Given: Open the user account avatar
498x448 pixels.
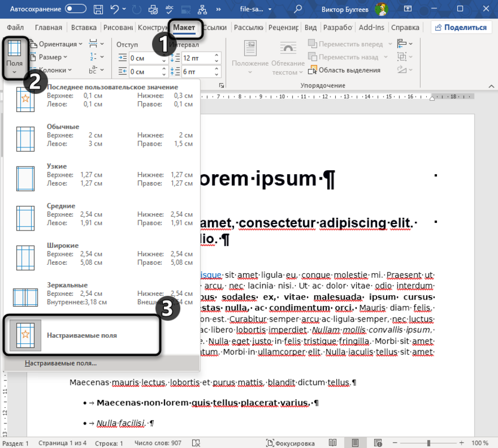Looking at the screenshot, I should [381, 9].
